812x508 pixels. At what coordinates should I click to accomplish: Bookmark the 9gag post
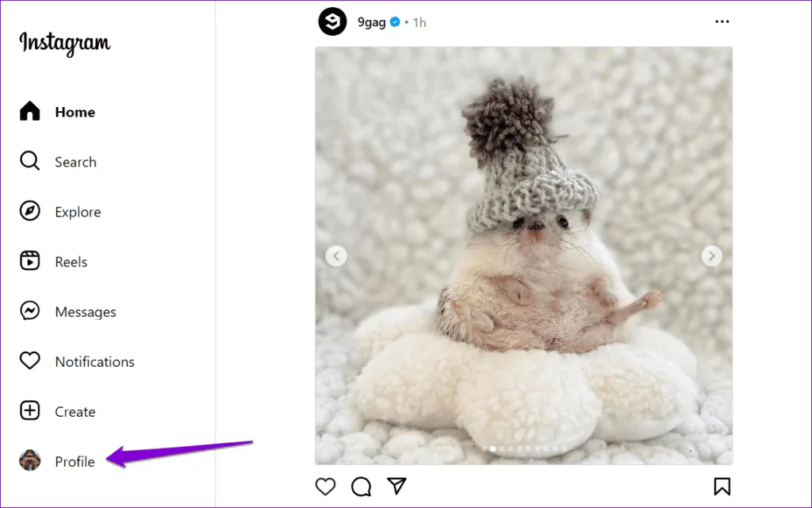click(722, 486)
